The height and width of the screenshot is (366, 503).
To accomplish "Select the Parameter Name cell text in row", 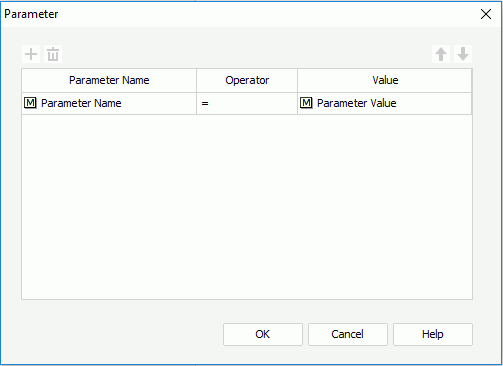I will 81,103.
